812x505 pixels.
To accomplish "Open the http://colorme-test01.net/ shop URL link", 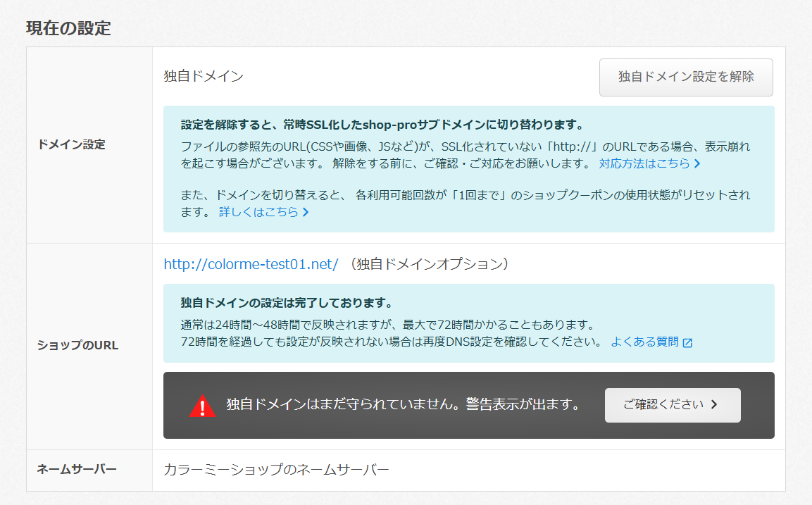I will [251, 264].
